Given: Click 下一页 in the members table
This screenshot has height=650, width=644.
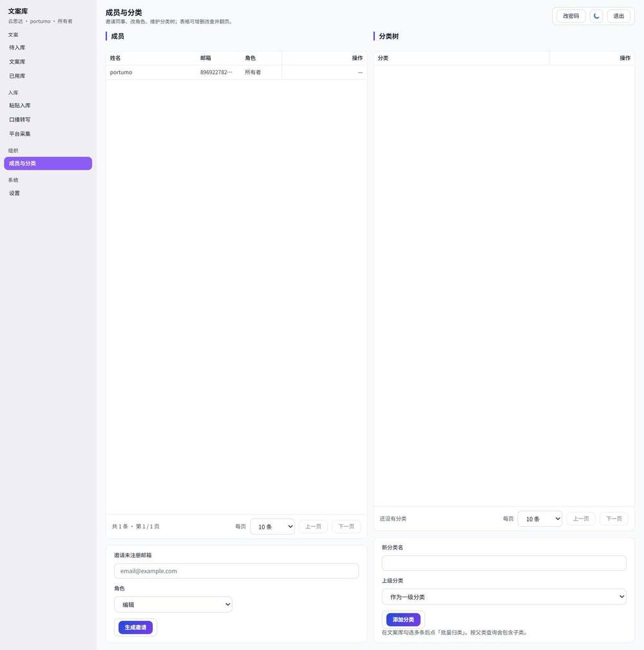Looking at the screenshot, I should pos(346,526).
